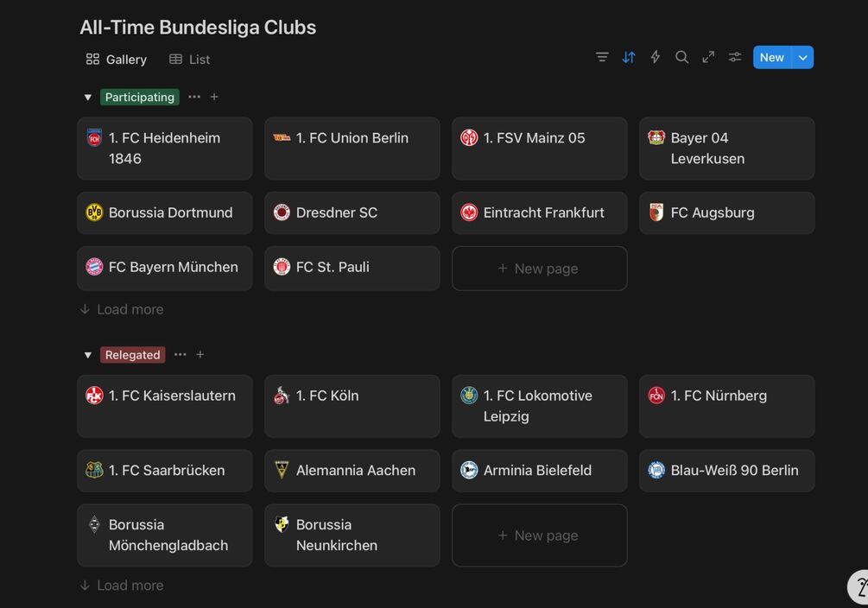
Task: Click the search magnifier icon
Action: [x=681, y=57]
